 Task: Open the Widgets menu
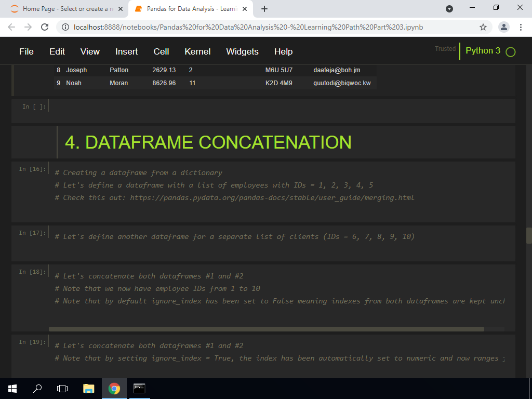[x=242, y=51]
